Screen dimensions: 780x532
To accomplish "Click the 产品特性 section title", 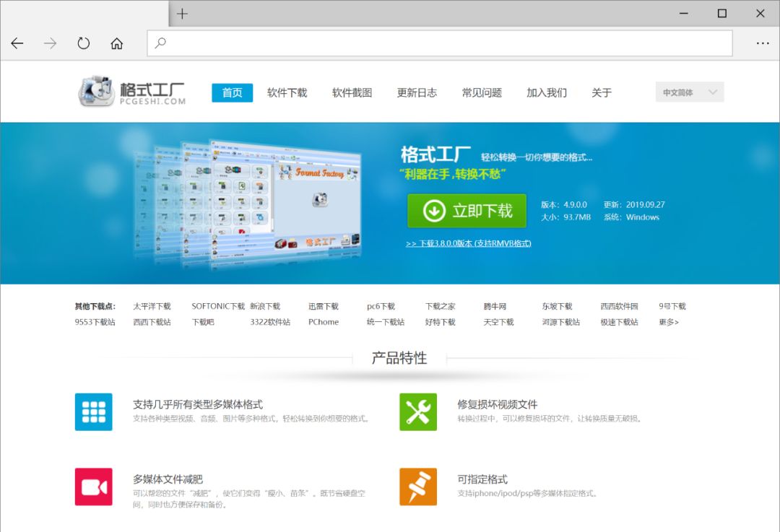I will [x=399, y=358].
